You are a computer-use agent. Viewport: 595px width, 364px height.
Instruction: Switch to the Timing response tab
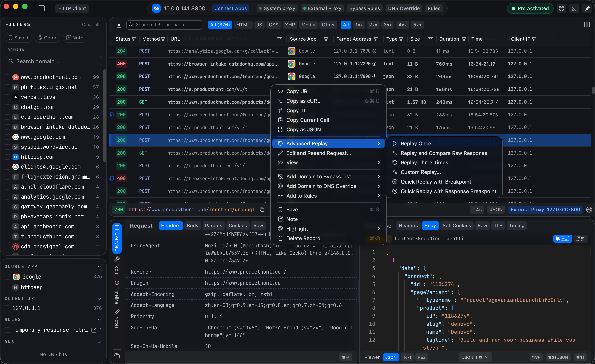516,226
